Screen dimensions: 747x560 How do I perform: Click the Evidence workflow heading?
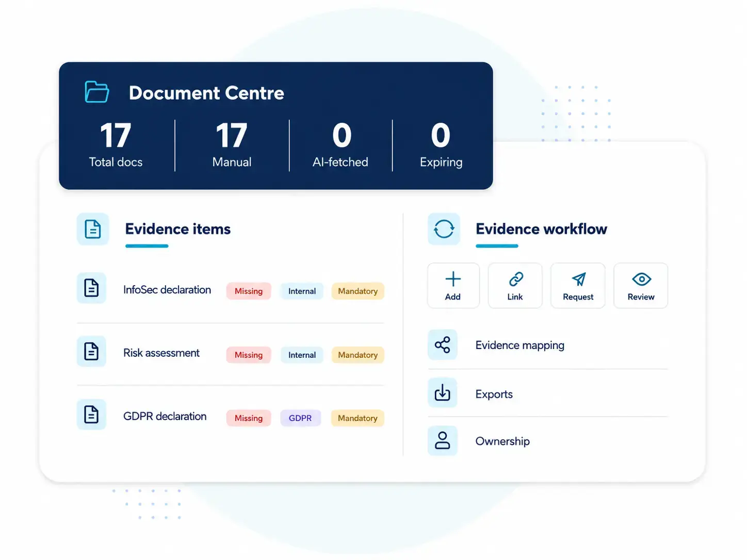541,229
